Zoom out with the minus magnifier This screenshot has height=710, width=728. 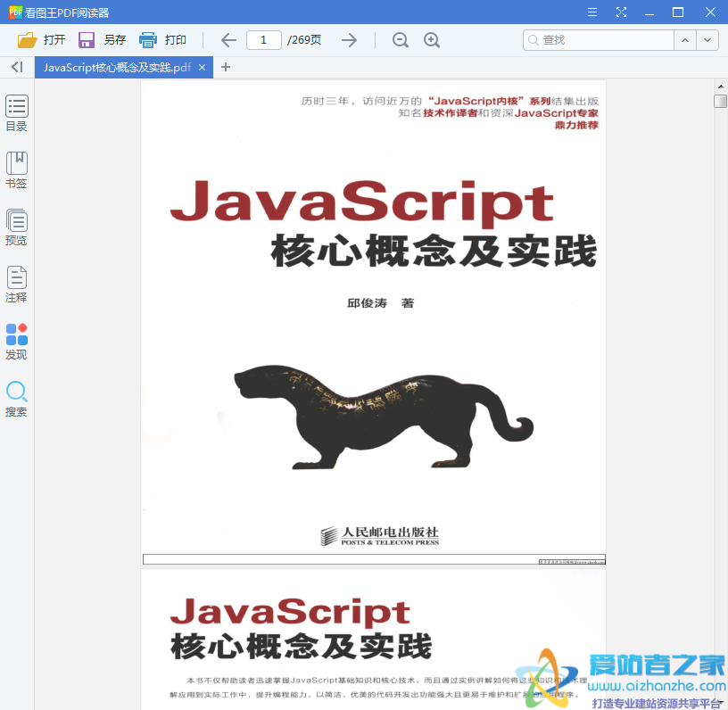(x=401, y=40)
